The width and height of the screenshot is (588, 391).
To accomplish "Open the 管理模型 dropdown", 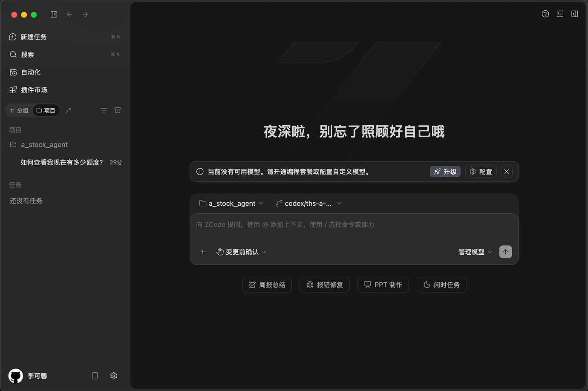I will (475, 252).
